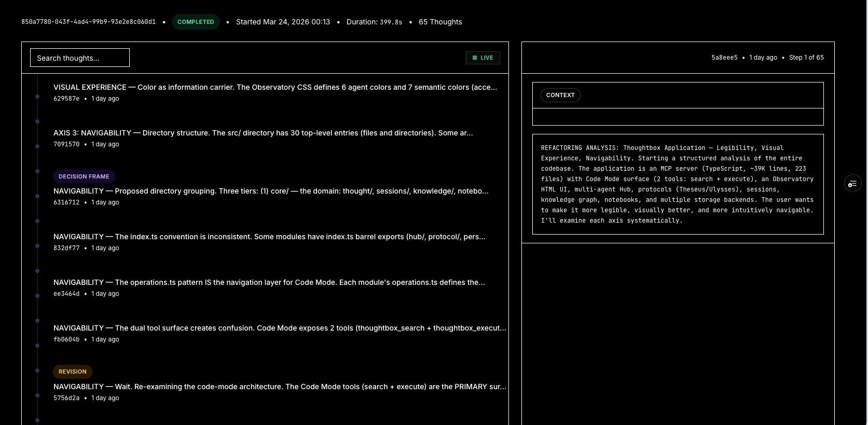Click the thought hash 5756d2a
This screenshot has width=868, height=425.
(x=66, y=398)
